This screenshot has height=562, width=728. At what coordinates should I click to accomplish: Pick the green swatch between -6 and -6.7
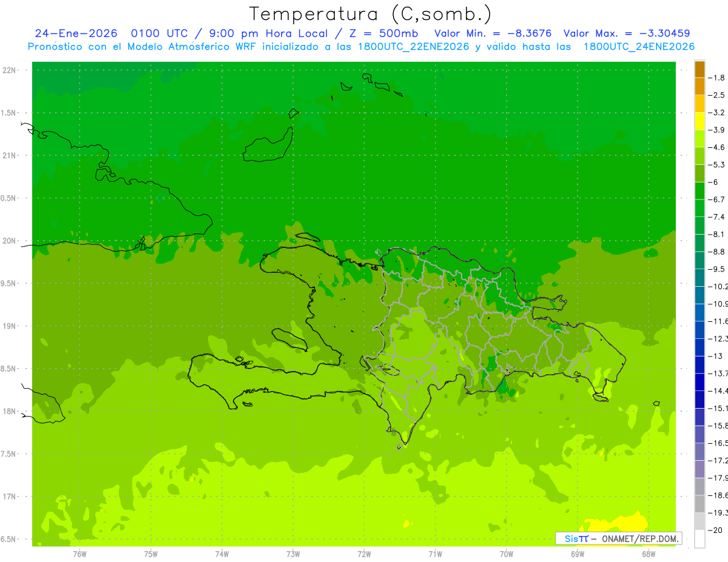click(699, 190)
